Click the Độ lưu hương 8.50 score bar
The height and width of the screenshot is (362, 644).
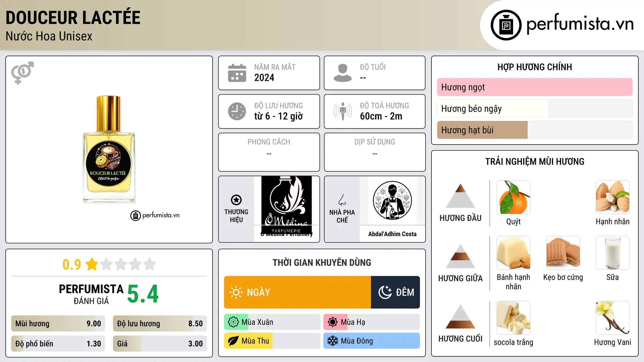[x=160, y=324]
